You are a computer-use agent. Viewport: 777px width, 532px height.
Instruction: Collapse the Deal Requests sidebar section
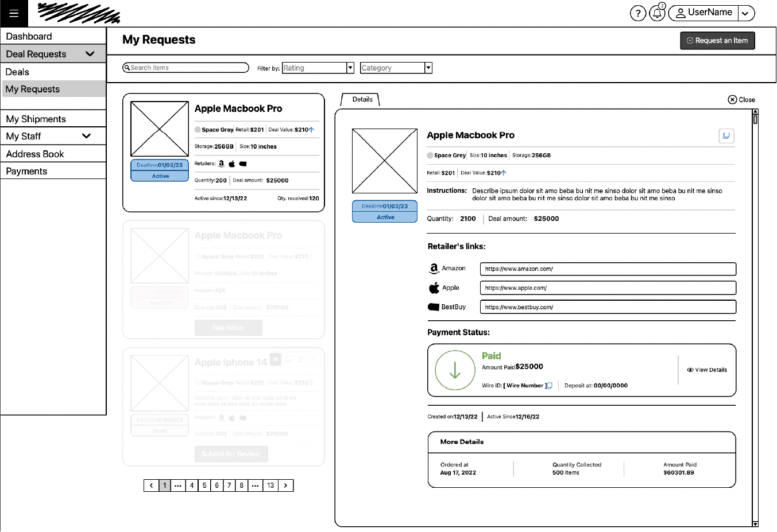[x=90, y=54]
